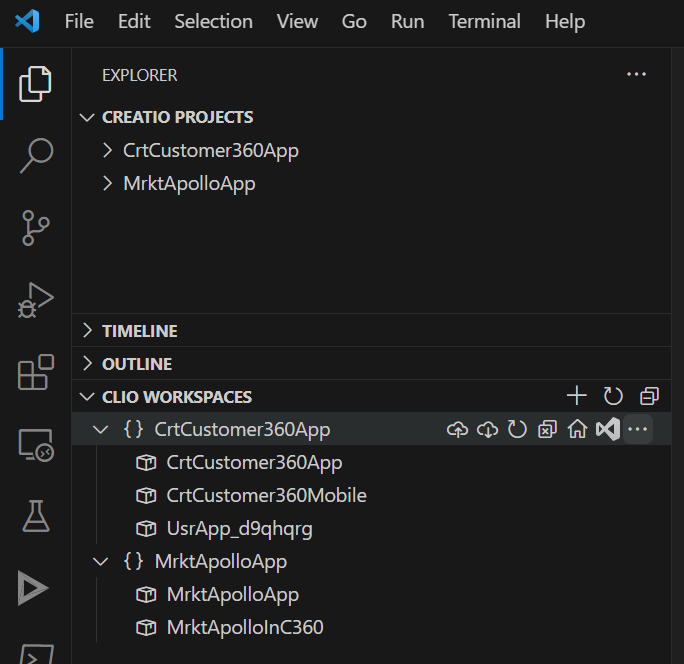Click the restart icon on CrtCustomer360App workspace row

517,429
